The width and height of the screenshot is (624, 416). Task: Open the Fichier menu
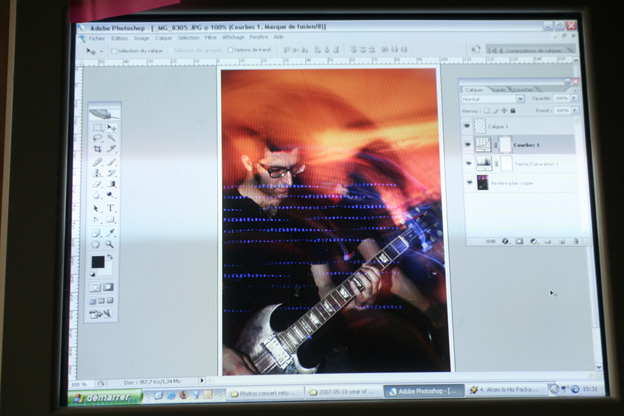click(x=97, y=38)
